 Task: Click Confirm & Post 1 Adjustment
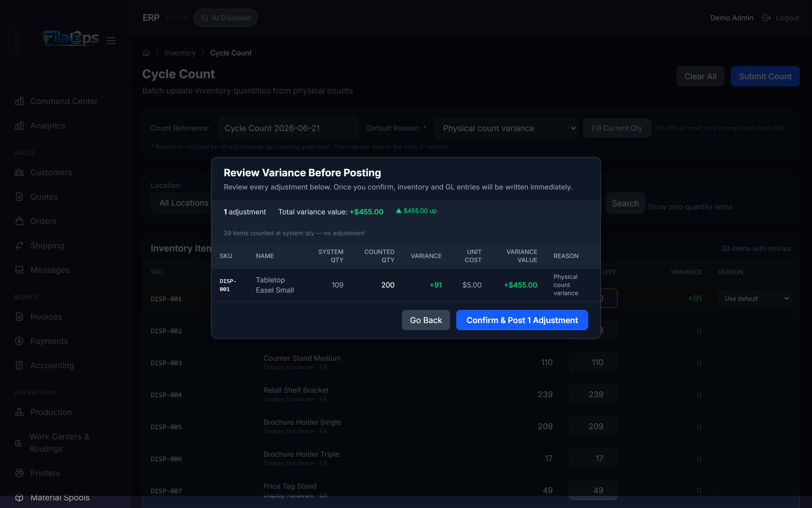[x=522, y=320]
